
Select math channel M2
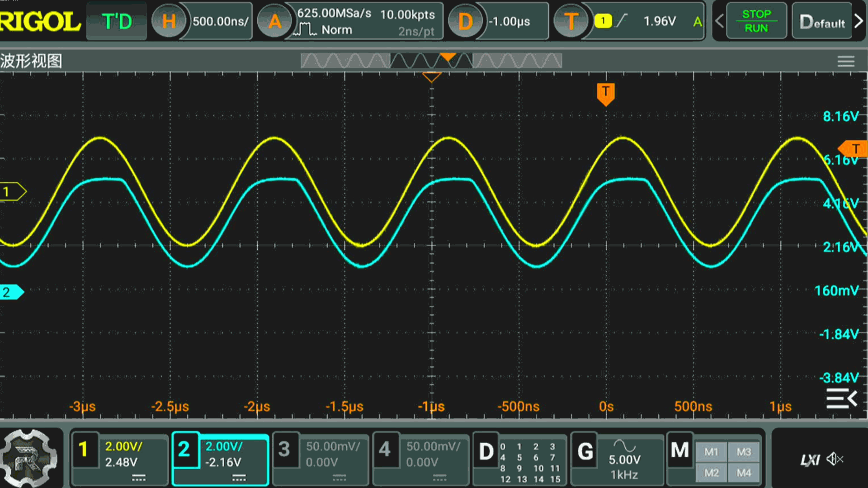[x=711, y=473]
